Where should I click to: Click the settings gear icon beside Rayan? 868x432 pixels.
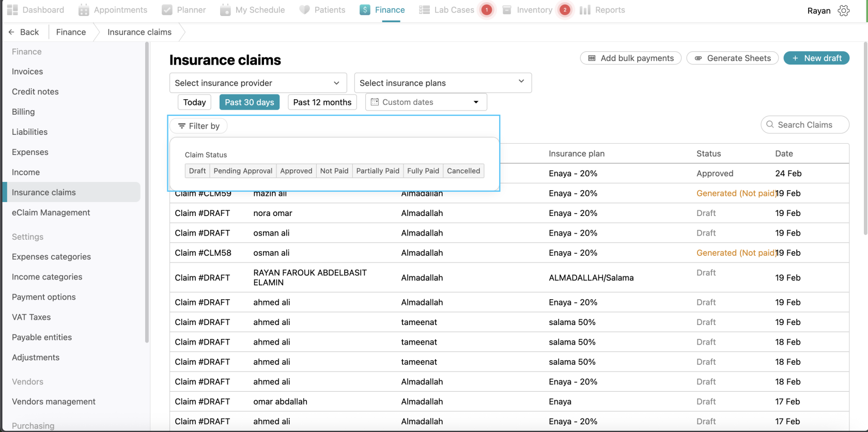pyautogui.click(x=844, y=10)
